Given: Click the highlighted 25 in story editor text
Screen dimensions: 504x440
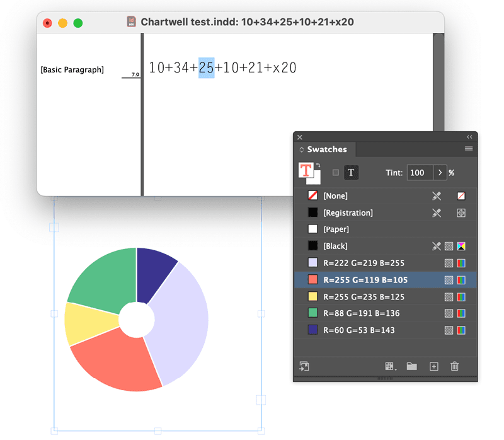Looking at the screenshot, I should point(207,67).
